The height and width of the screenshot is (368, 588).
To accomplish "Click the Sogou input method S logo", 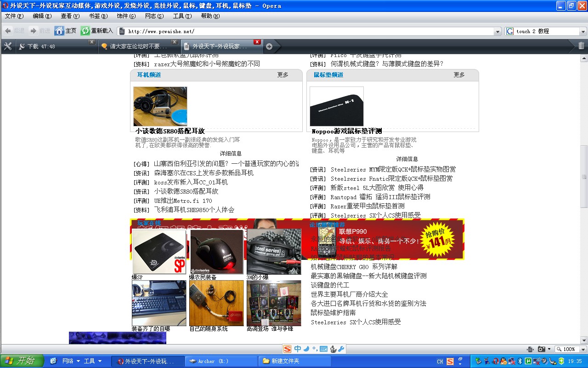I will point(287,349).
